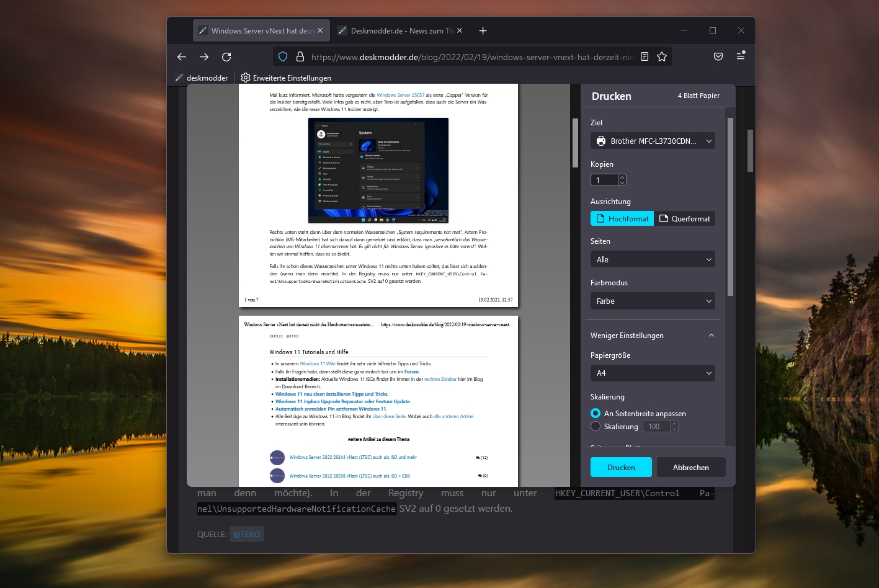Focus the address bar URL
This screenshot has height=588, width=879.
click(x=471, y=57)
